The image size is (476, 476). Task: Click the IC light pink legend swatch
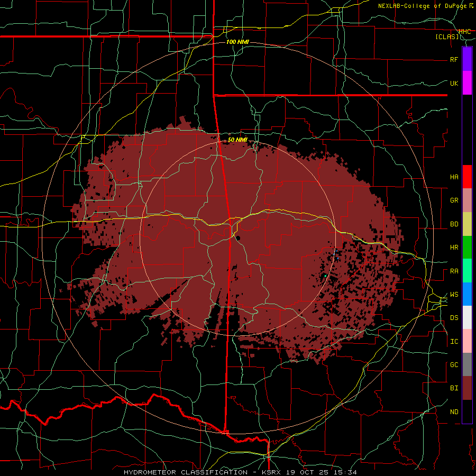click(x=467, y=341)
